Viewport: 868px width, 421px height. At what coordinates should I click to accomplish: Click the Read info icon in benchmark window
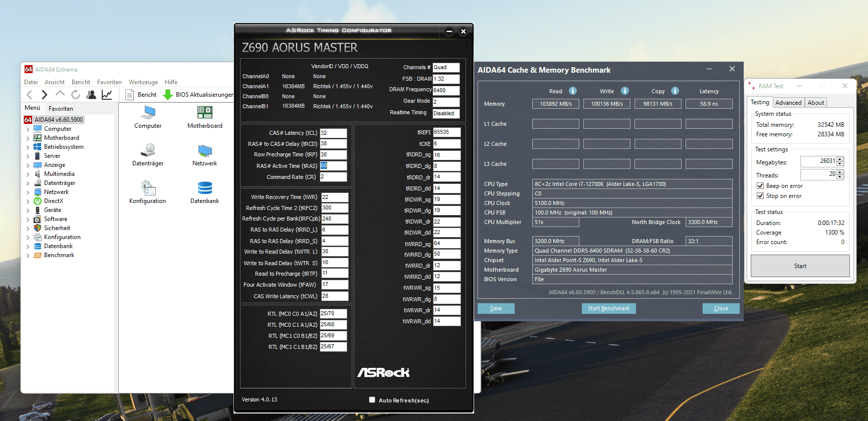pos(573,91)
